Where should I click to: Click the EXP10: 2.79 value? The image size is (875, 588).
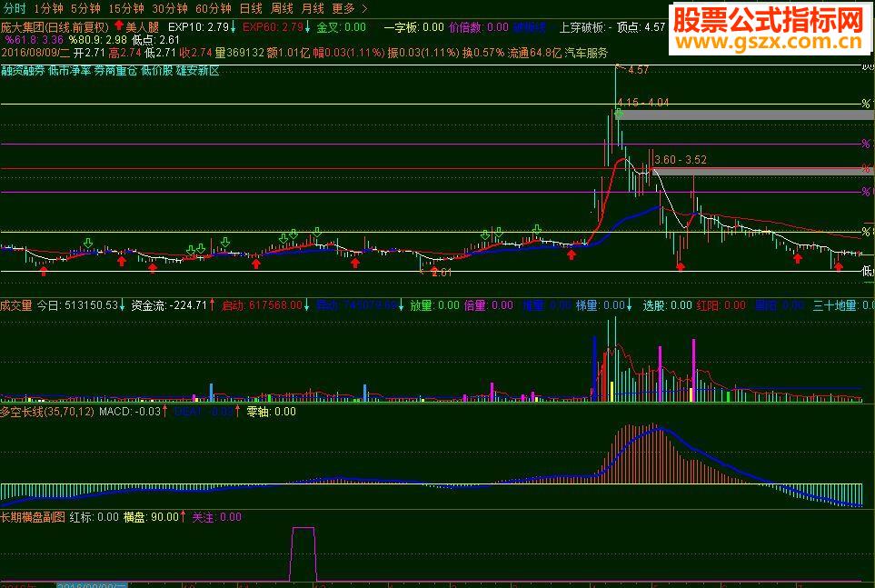199,26
